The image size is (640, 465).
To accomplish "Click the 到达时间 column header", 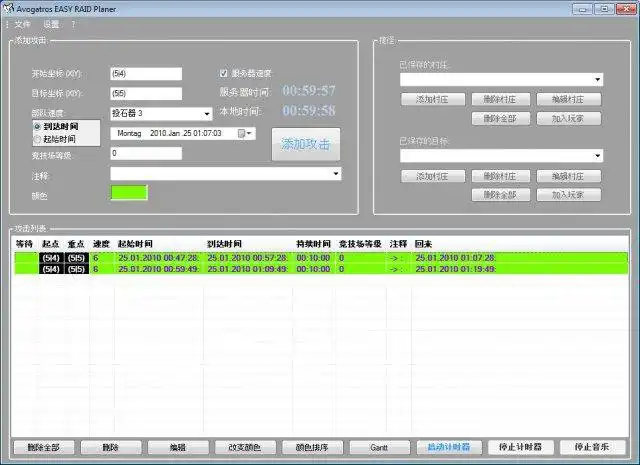I will (224, 244).
